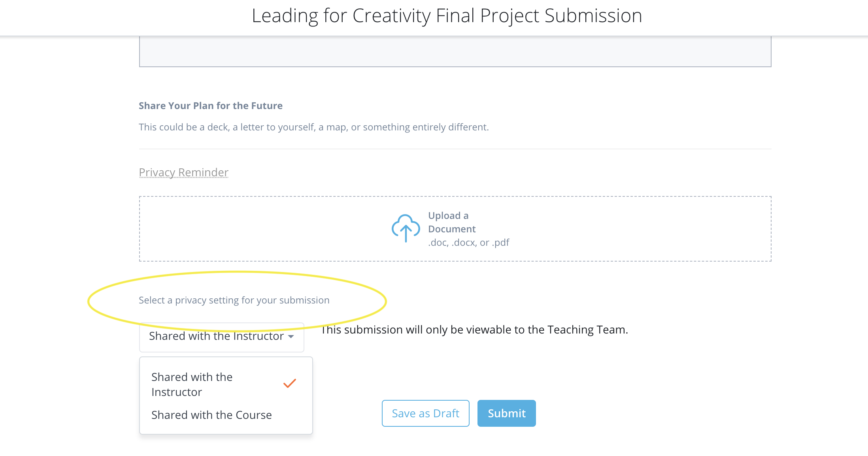868x456 pixels.
Task: Click the dropdown caret arrow icon
Action: point(291,337)
